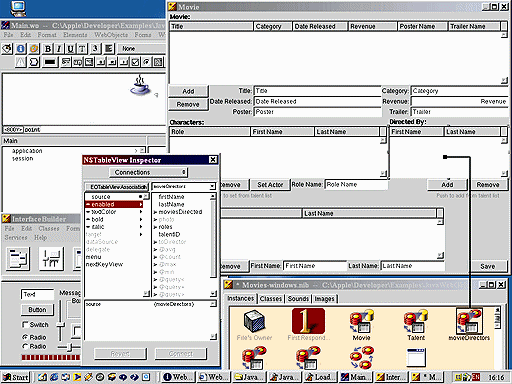Click the Category column header in Movie table
The image size is (512, 384).
[273, 26]
